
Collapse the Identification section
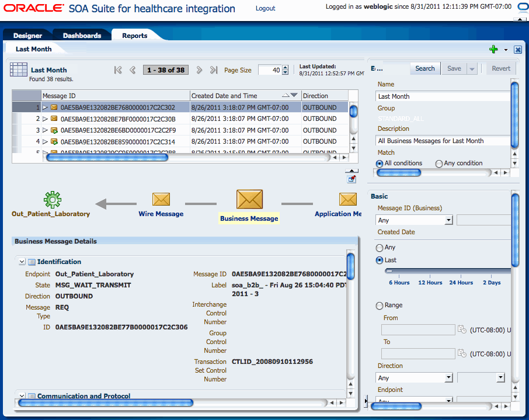[x=22, y=262]
